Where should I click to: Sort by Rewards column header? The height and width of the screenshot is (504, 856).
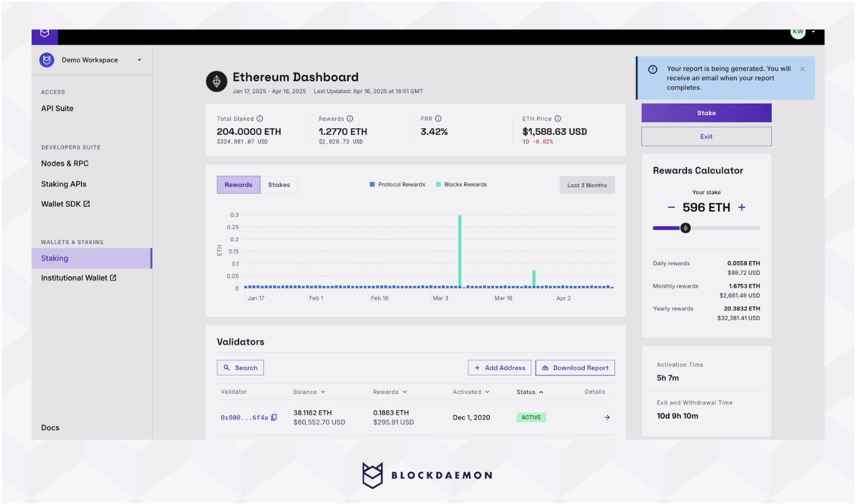390,392
